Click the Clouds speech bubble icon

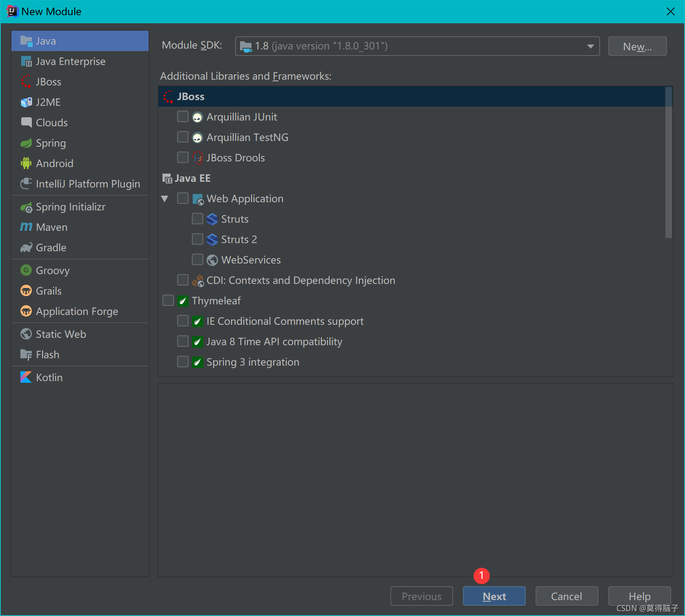pos(26,123)
